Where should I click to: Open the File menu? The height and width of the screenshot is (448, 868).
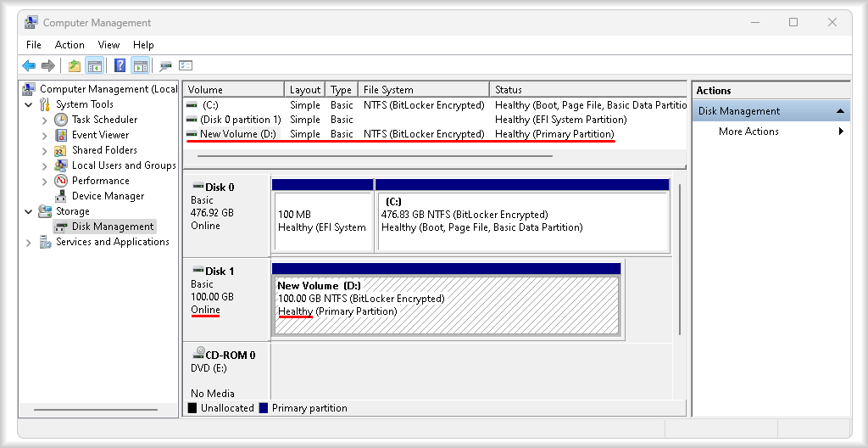tap(34, 45)
